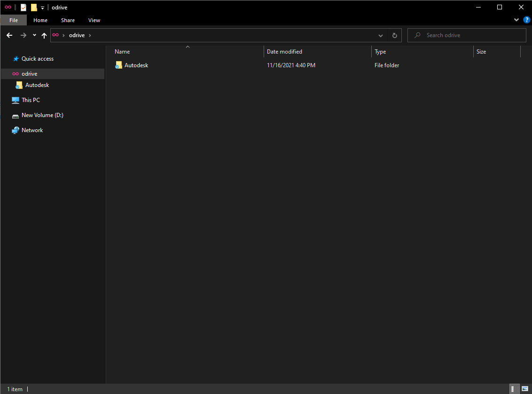The height and width of the screenshot is (394, 532).
Task: Click the search magnifier icon
Action: 418,35
